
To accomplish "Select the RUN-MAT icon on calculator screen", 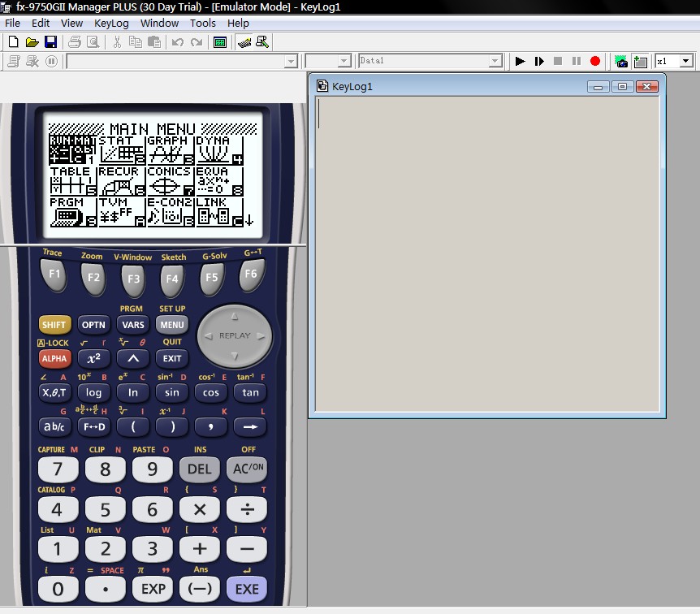I will (x=72, y=149).
